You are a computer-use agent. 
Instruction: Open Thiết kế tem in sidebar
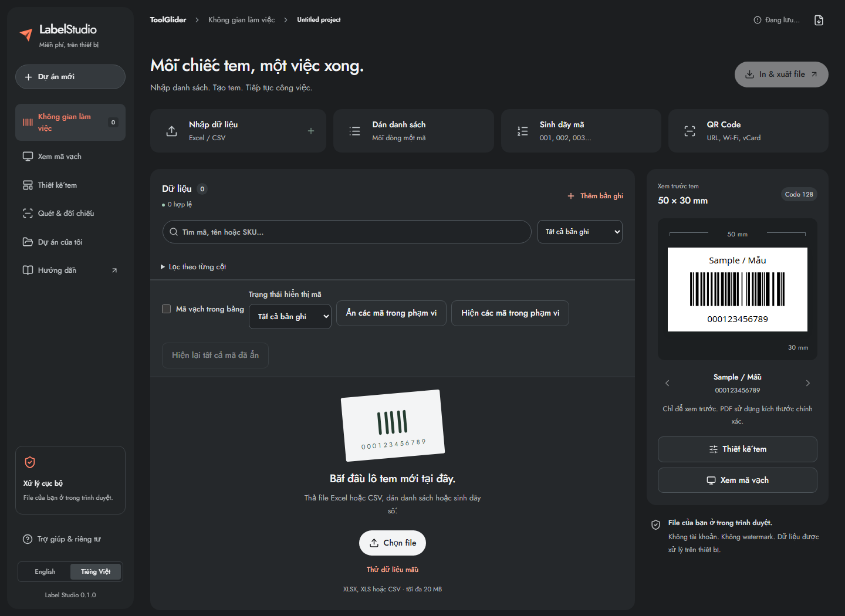pyautogui.click(x=70, y=185)
